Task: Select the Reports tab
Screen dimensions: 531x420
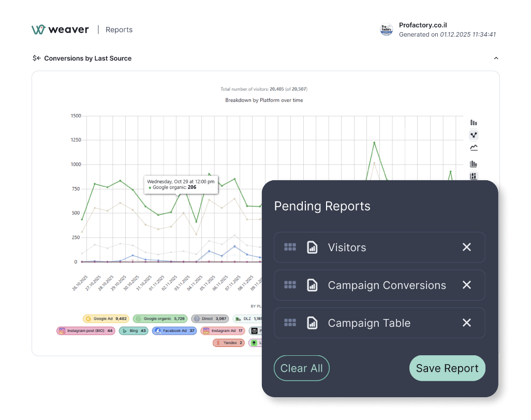Action: 119,30
